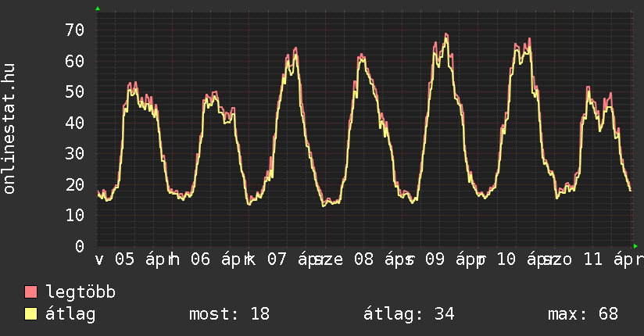
Task: Click the 40 label on the y-axis
Action: [74, 123]
